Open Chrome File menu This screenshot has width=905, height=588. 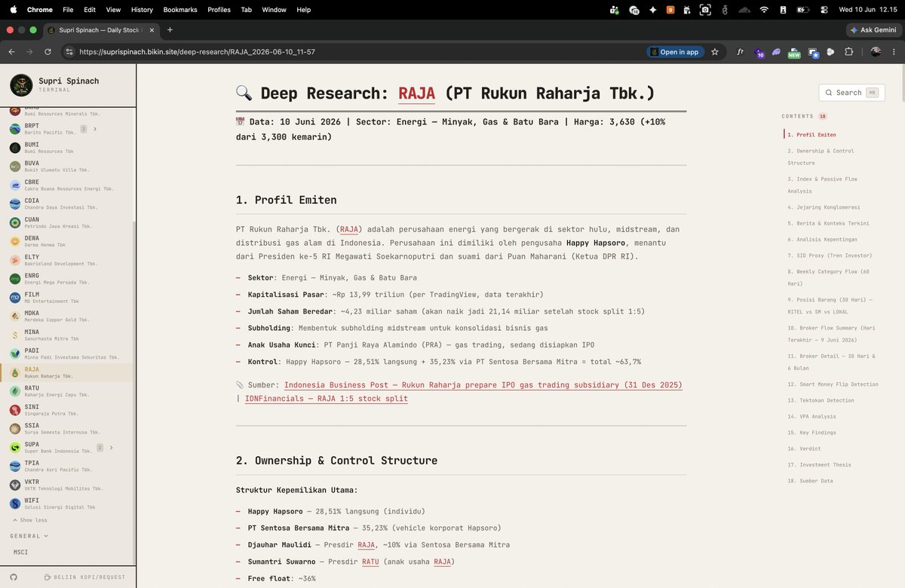(68, 10)
